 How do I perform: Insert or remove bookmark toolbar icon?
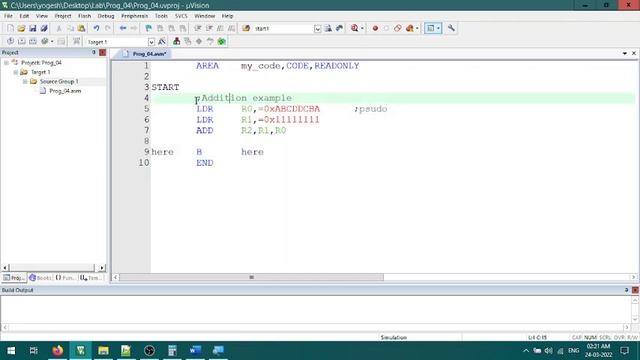149,28
